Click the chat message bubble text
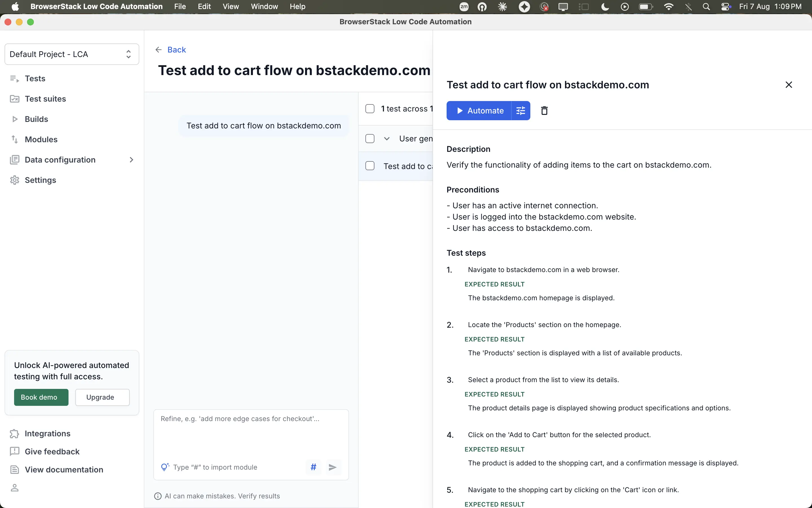 click(x=263, y=126)
